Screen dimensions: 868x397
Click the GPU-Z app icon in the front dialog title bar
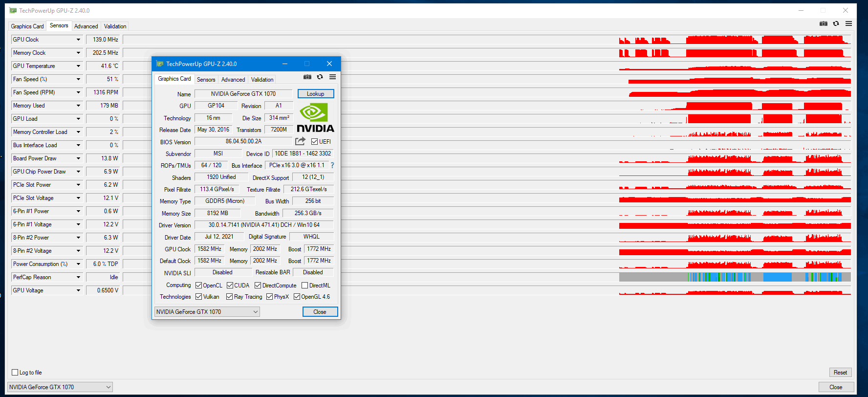160,64
